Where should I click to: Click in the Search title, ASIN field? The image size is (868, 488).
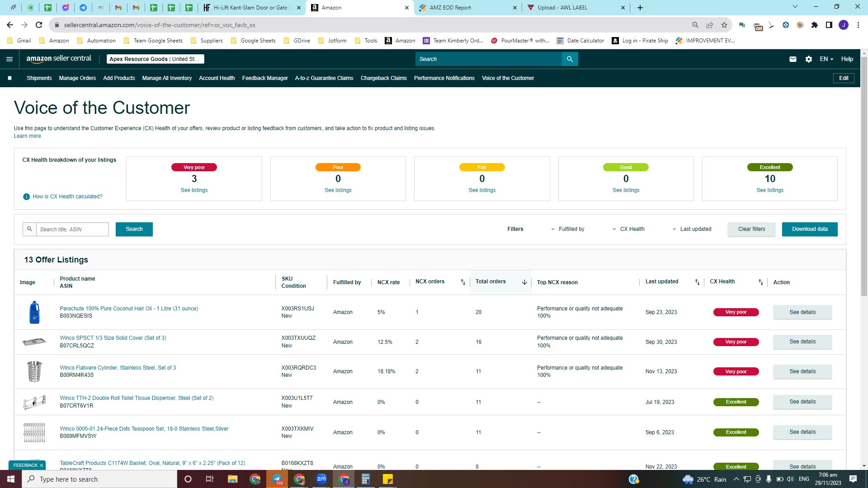click(72, 229)
